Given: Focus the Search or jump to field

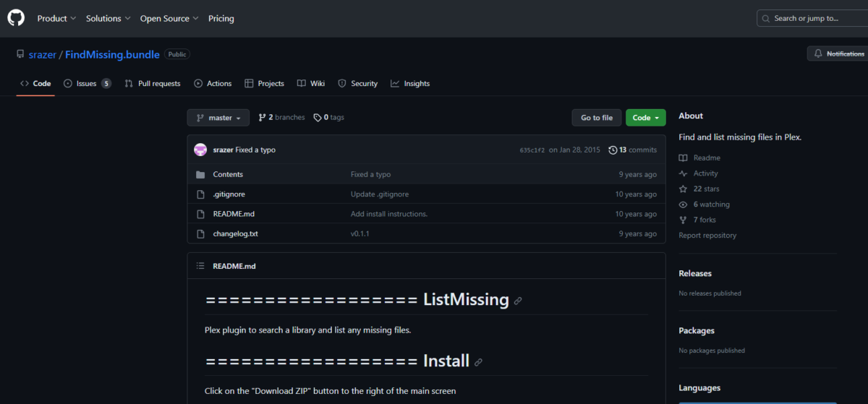Looking at the screenshot, I should (812, 18).
